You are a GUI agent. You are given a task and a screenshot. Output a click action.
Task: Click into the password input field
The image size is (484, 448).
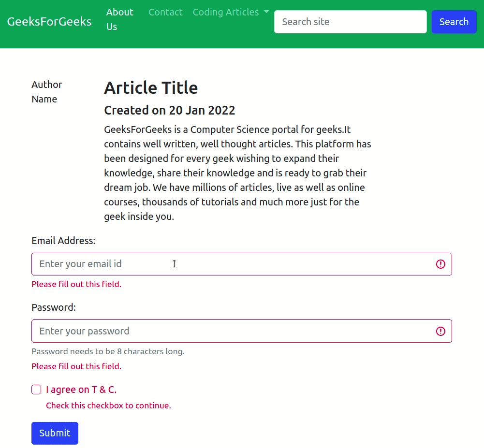(x=232, y=331)
